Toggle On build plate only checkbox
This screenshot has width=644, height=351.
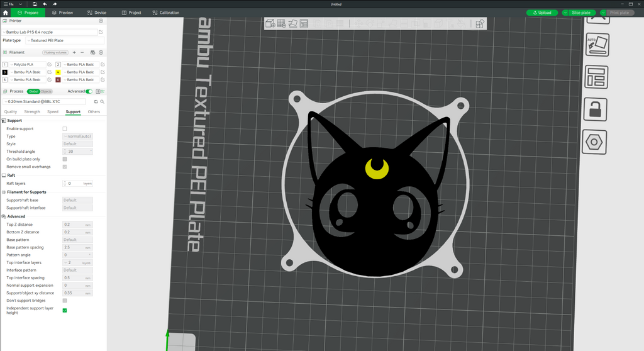[x=65, y=159]
